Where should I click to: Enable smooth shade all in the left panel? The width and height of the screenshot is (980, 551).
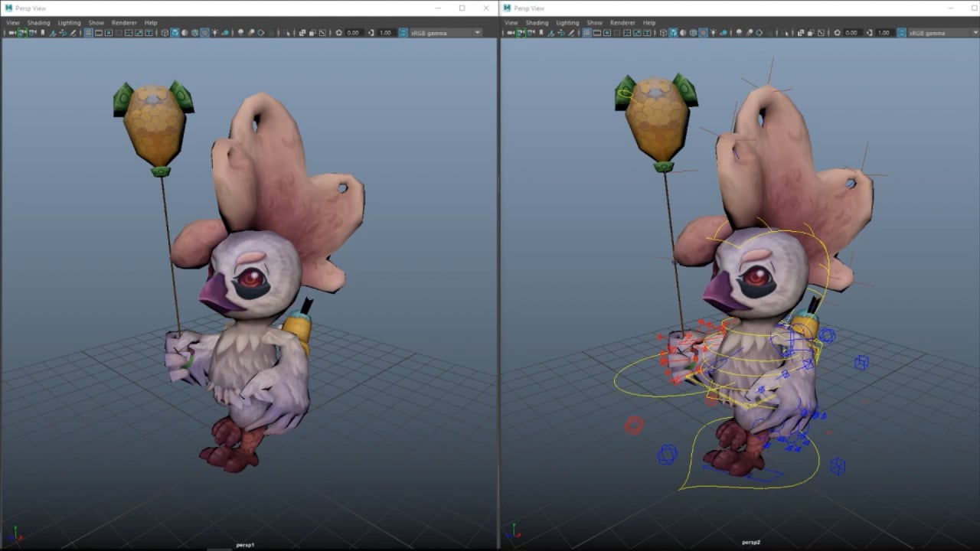[x=175, y=33]
